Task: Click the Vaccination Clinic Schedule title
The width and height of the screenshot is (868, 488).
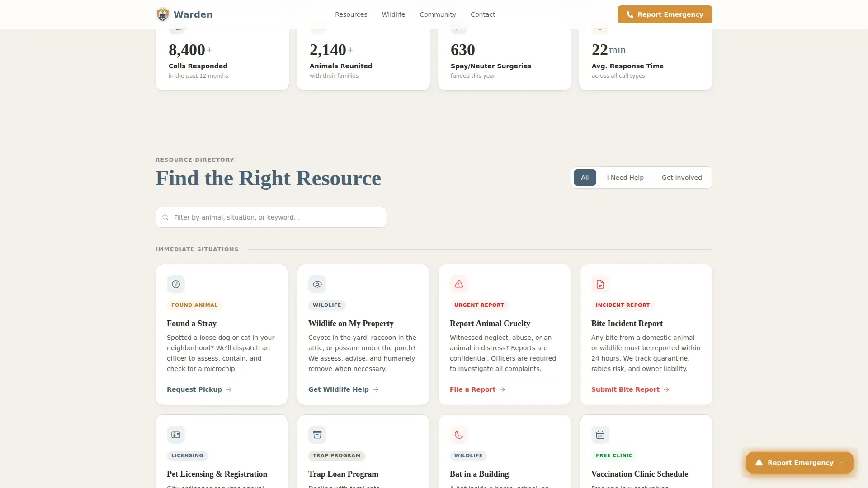Action: (640, 474)
